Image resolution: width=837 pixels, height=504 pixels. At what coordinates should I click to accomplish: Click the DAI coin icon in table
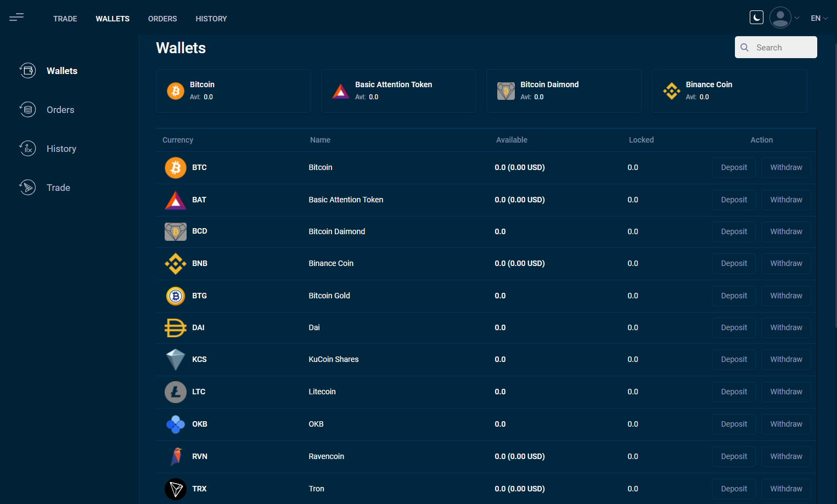click(176, 327)
